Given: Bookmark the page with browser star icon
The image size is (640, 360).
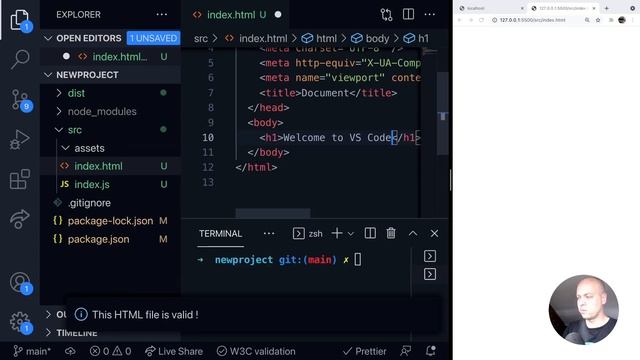Looking at the screenshot, I should (598, 20).
